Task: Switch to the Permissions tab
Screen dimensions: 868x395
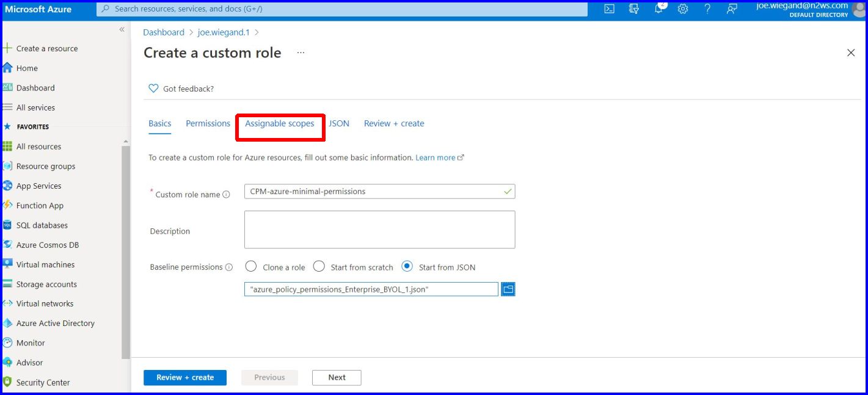Action: (208, 123)
